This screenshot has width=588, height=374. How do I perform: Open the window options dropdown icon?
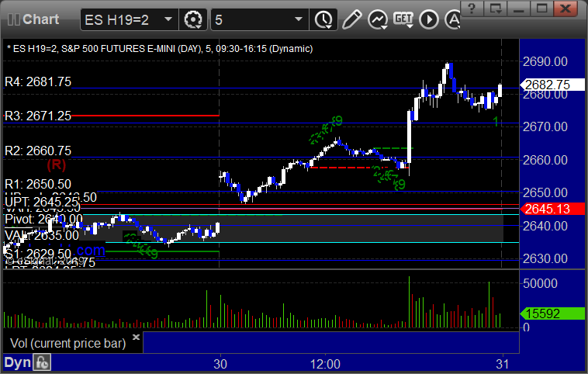tap(495, 8)
